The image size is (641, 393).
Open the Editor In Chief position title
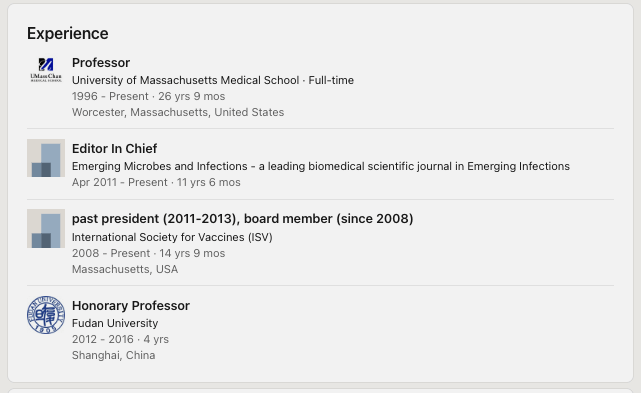click(x=114, y=148)
